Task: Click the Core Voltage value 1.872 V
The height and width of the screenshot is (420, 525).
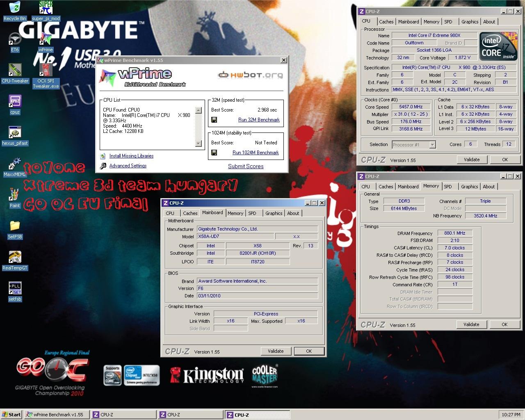Action: click(x=462, y=57)
